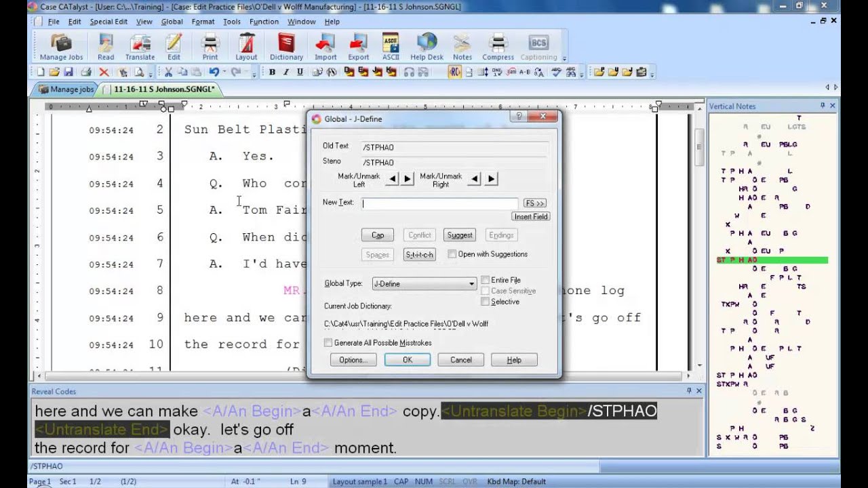Click the Insert Field button
This screenshot has height=488, width=868.
click(531, 217)
